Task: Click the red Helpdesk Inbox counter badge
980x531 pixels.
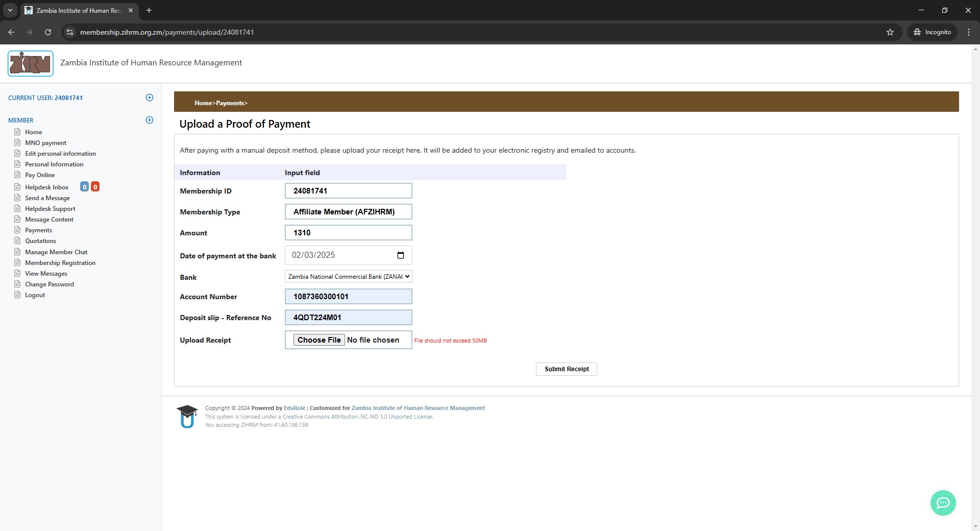Action: (x=95, y=187)
